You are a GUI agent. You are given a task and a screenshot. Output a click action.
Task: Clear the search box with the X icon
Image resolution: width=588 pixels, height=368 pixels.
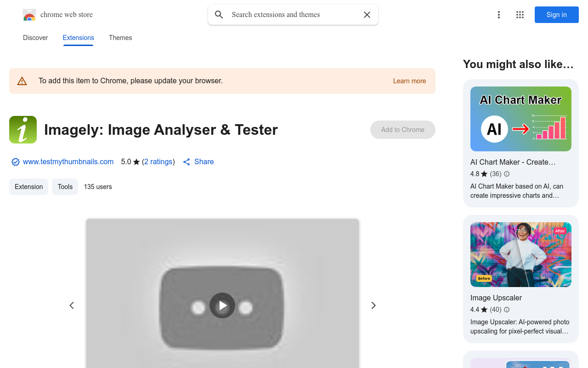click(x=367, y=15)
